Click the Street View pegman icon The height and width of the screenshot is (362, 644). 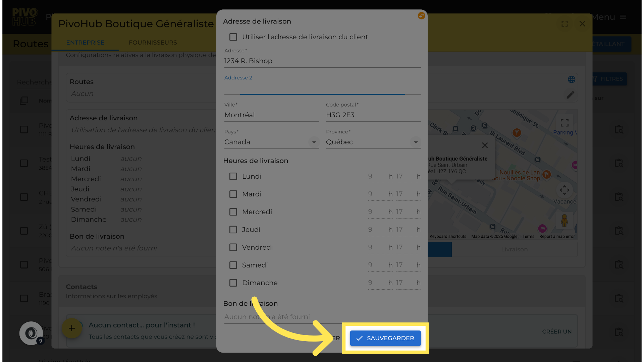(564, 221)
